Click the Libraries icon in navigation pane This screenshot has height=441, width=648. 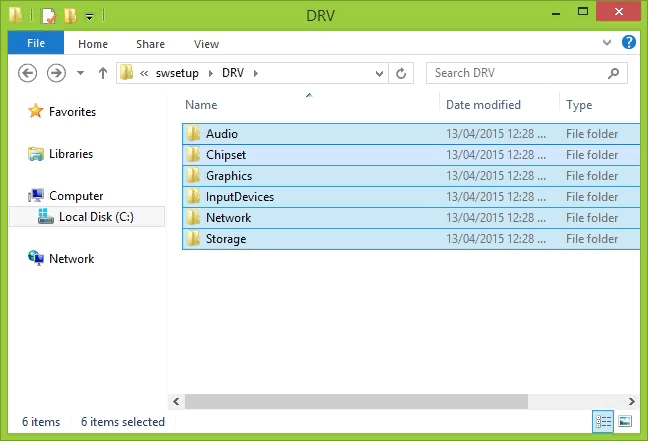pos(36,154)
